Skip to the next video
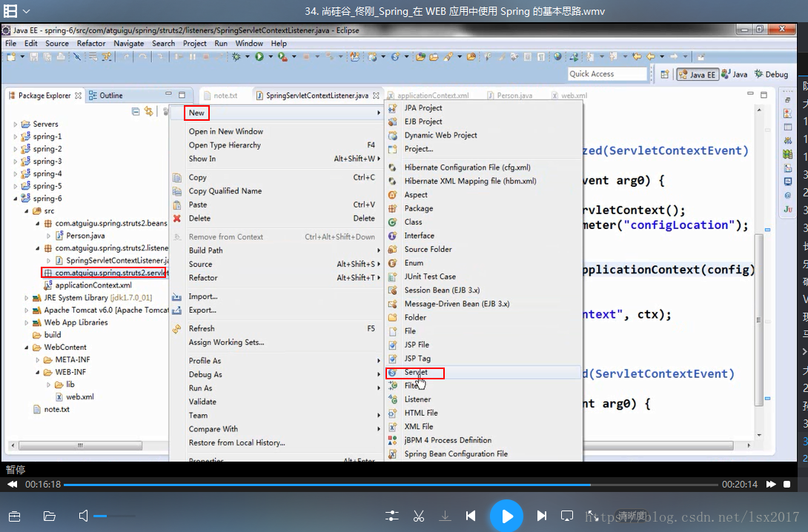This screenshot has height=532, width=808. (x=542, y=516)
